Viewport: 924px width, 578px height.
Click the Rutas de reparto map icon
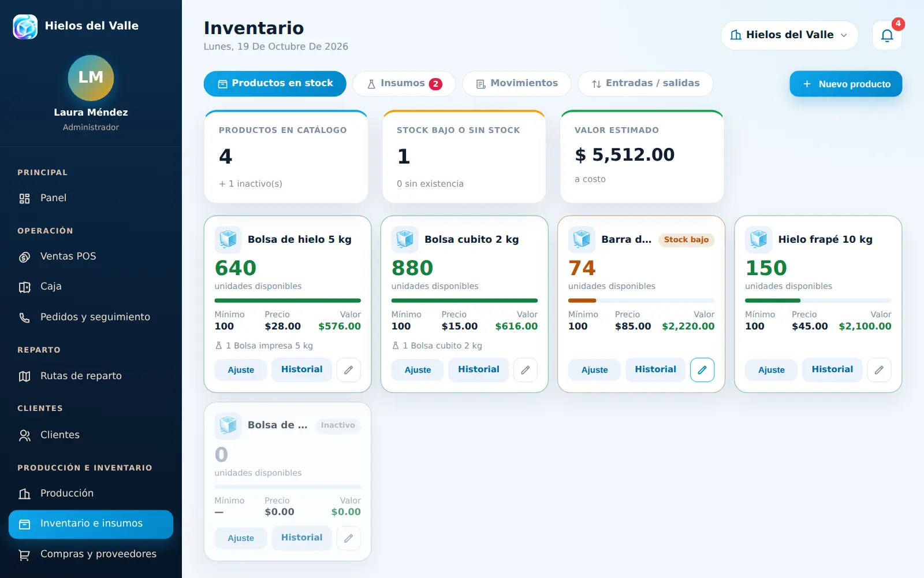pyautogui.click(x=24, y=376)
